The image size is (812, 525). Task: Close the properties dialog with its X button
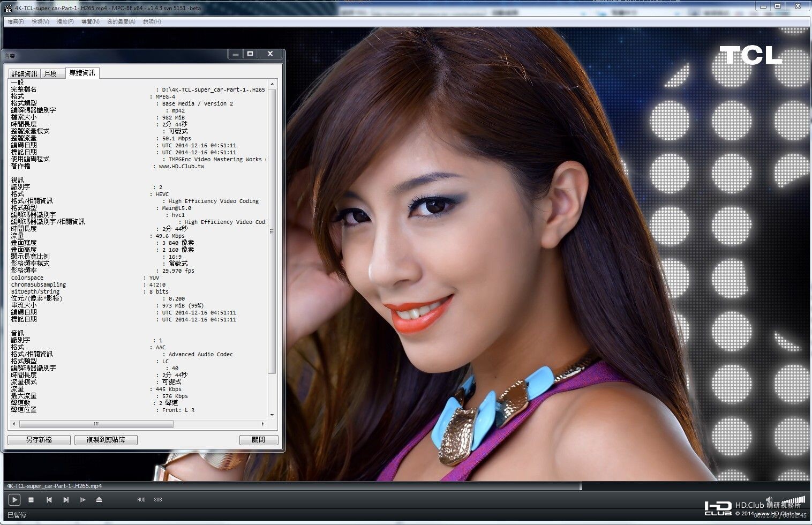tap(270, 54)
